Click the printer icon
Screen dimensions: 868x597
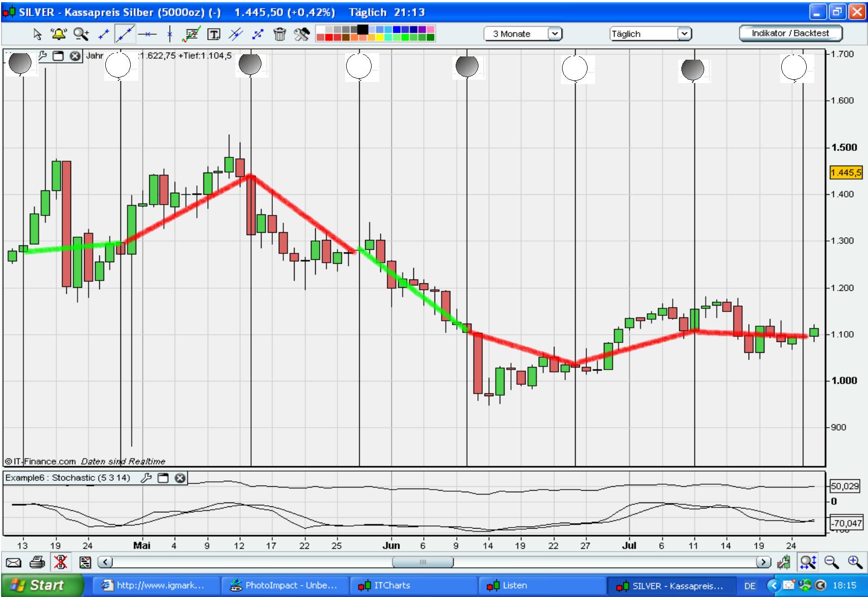coord(37,563)
